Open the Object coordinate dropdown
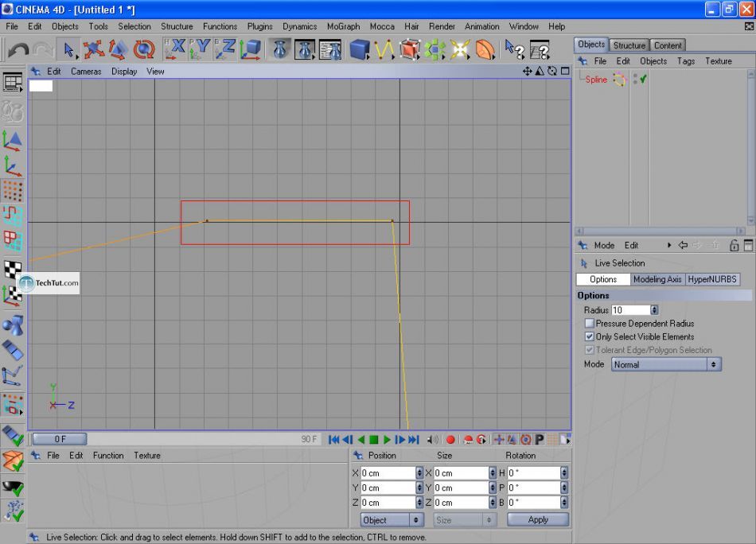This screenshot has height=544, width=756. click(392, 520)
